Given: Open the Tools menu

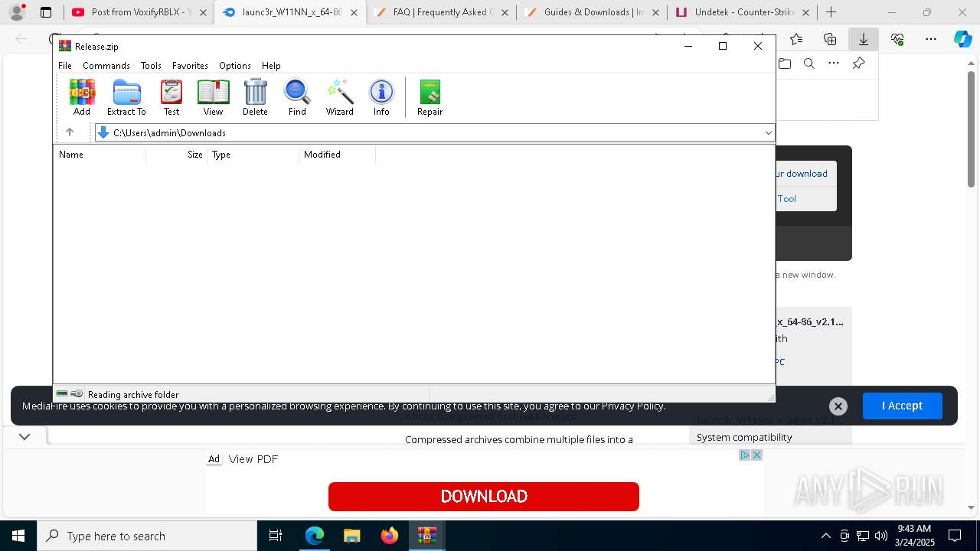Looking at the screenshot, I should point(151,66).
